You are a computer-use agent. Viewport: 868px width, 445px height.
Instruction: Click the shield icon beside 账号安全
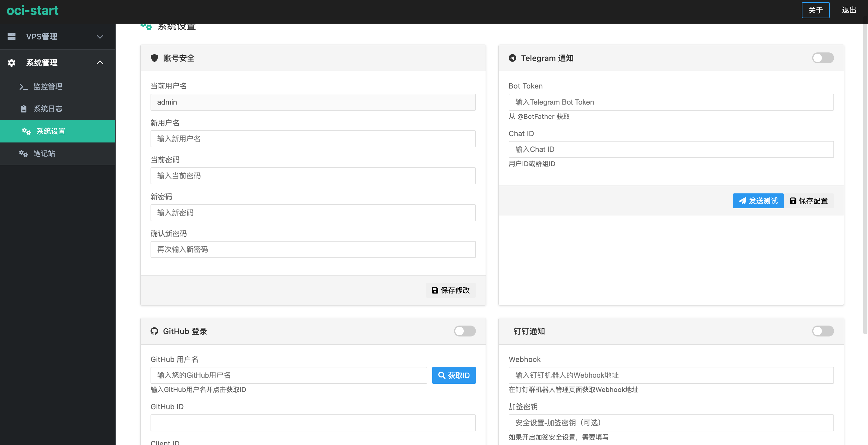click(154, 58)
